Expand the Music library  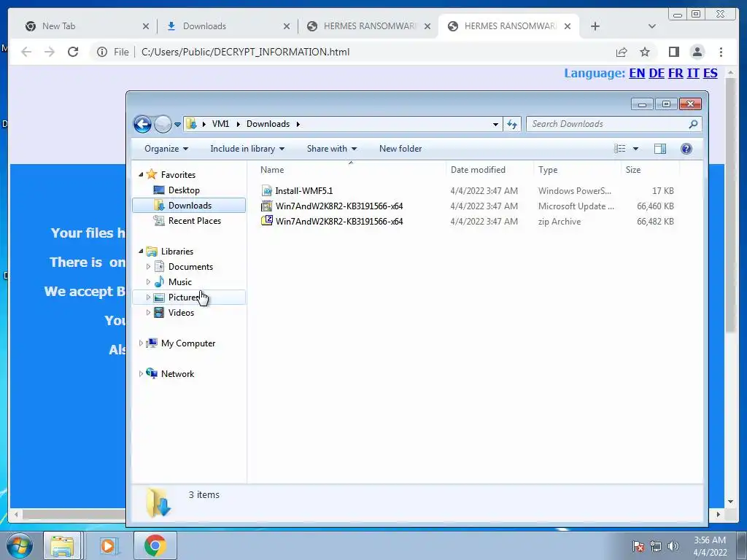pos(148,282)
